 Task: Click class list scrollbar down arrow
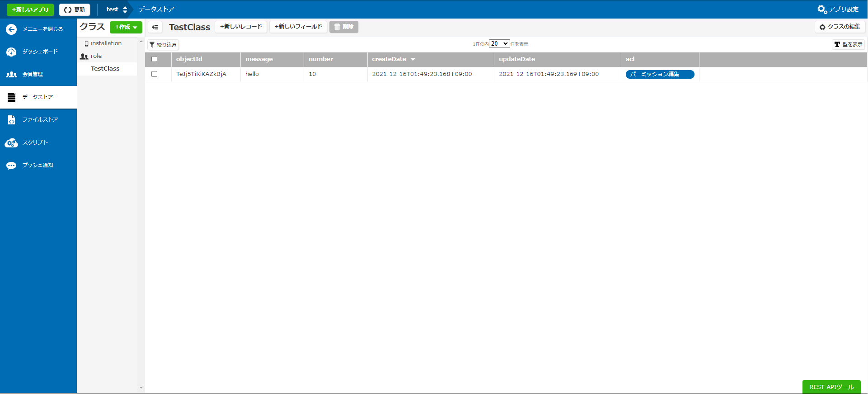(141, 388)
